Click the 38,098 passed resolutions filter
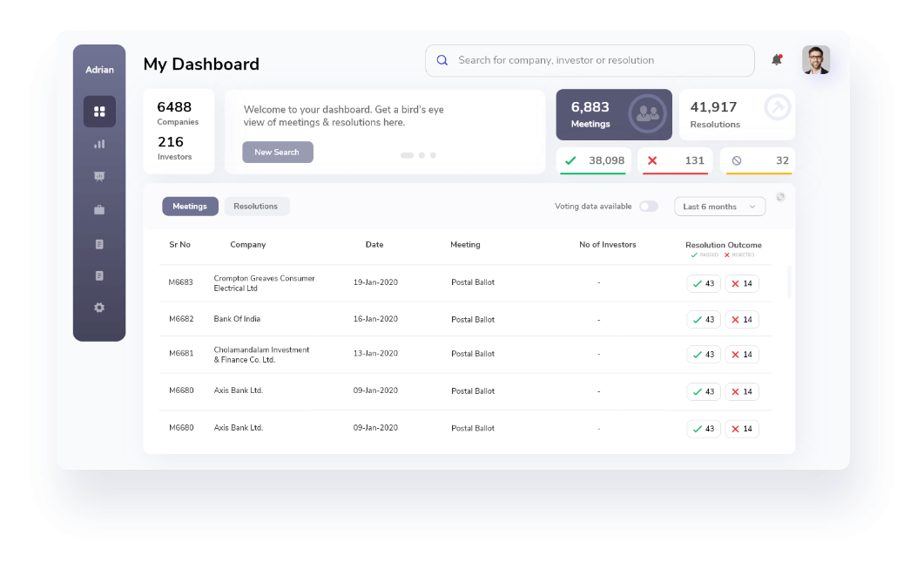This screenshot has height=570, width=924. click(x=593, y=161)
